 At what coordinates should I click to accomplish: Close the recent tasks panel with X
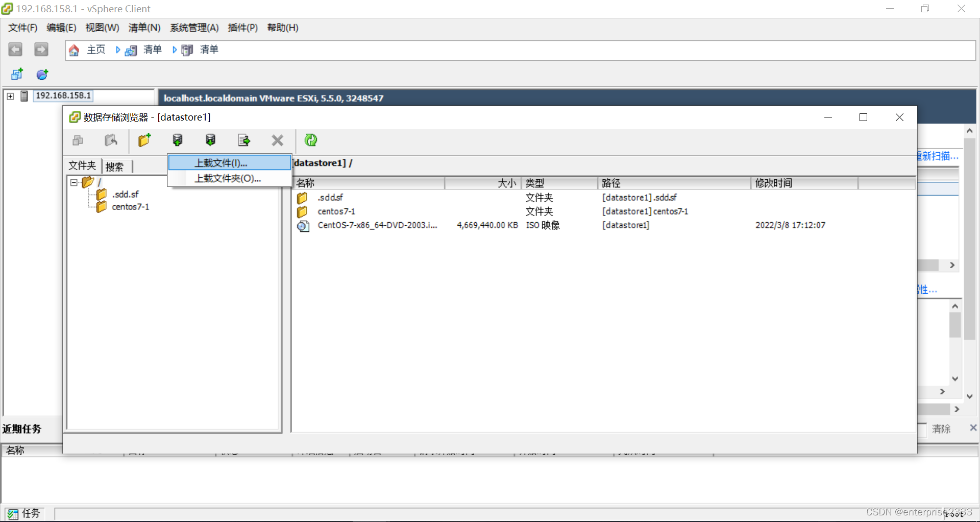pyautogui.click(x=973, y=428)
